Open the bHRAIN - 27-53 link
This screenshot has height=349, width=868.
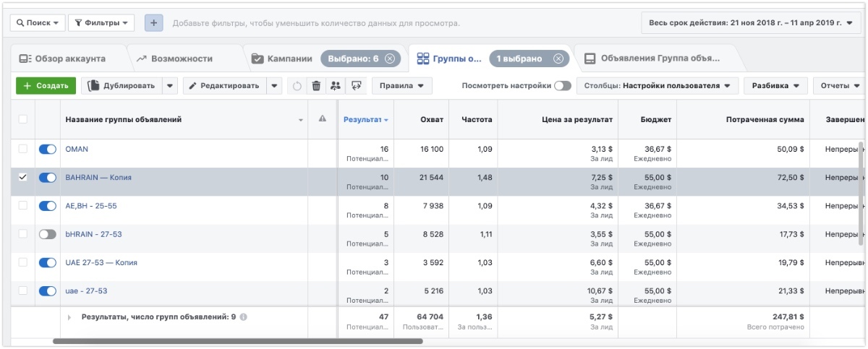point(93,234)
